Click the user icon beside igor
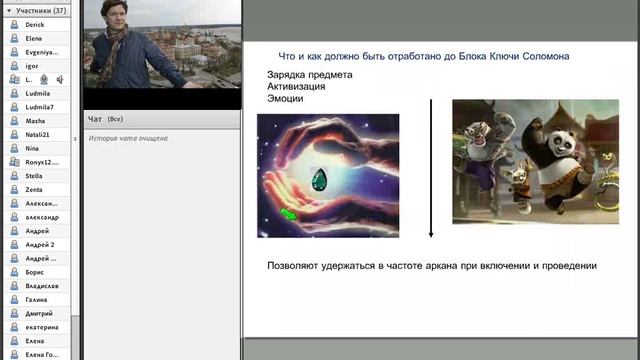 click(14, 66)
